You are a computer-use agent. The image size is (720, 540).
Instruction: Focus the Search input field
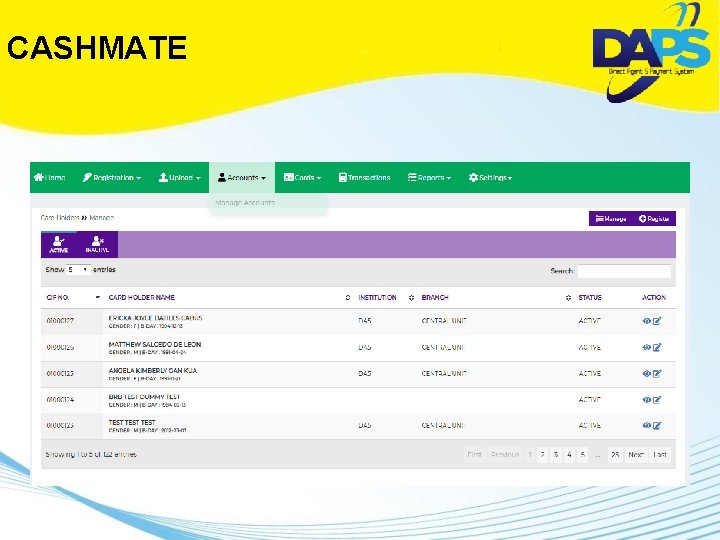pyautogui.click(x=624, y=271)
